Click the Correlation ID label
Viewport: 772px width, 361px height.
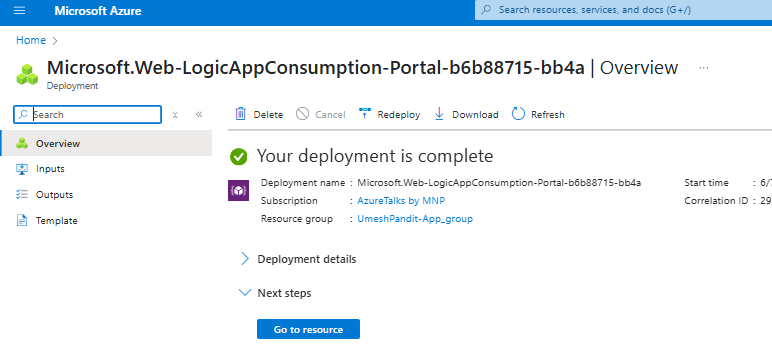716,201
